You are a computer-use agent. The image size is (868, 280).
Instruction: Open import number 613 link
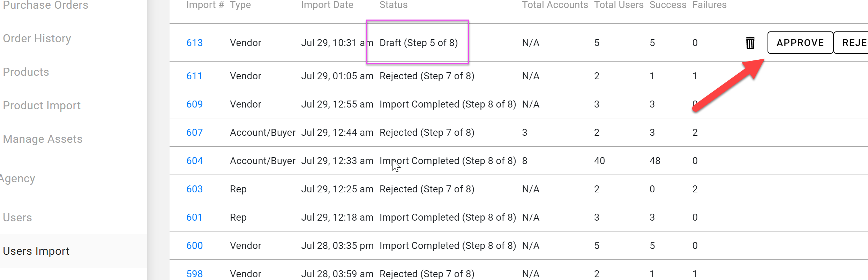(194, 43)
